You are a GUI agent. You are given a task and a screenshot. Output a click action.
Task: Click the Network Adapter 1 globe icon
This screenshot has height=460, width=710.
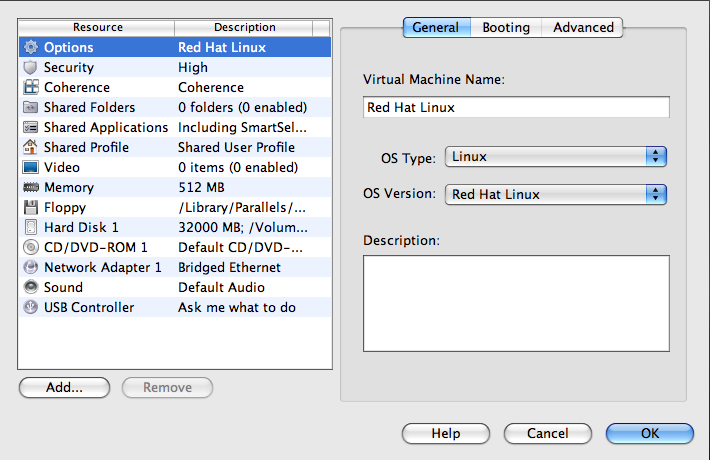pyautogui.click(x=30, y=267)
